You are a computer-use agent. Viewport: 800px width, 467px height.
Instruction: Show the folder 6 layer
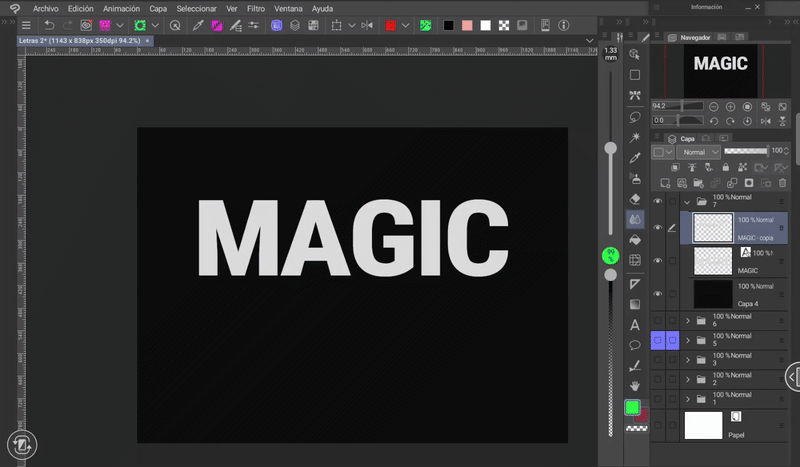click(658, 321)
